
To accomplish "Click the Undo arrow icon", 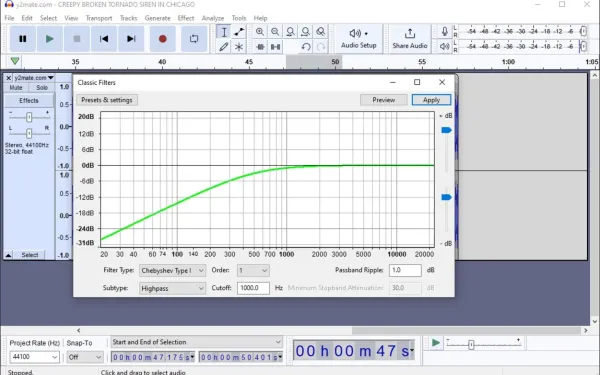I will click(x=306, y=47).
